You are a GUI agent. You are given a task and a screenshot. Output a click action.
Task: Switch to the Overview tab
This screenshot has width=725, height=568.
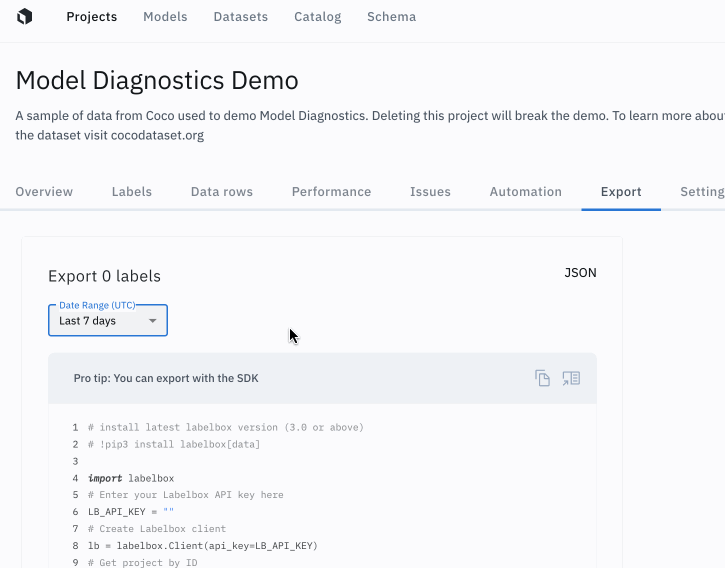click(44, 191)
